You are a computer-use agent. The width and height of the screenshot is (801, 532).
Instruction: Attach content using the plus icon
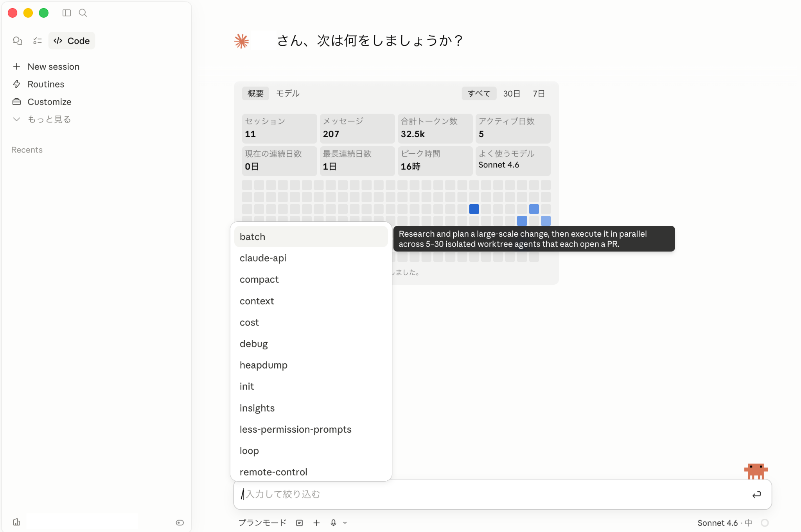tap(316, 523)
